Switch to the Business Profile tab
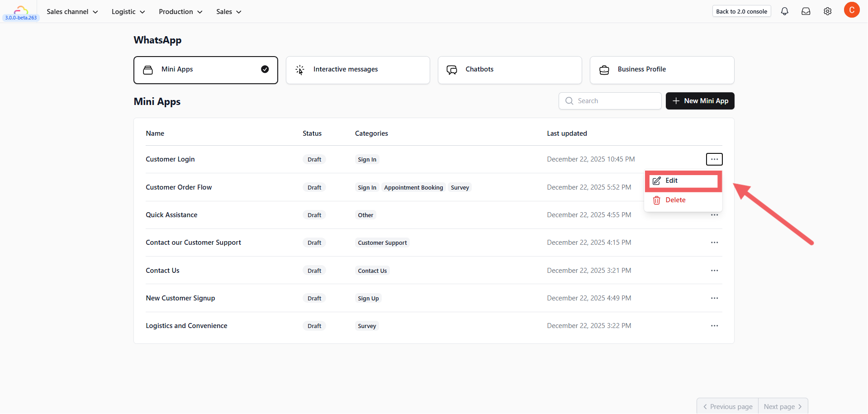This screenshot has width=868, height=414. pyautogui.click(x=662, y=70)
